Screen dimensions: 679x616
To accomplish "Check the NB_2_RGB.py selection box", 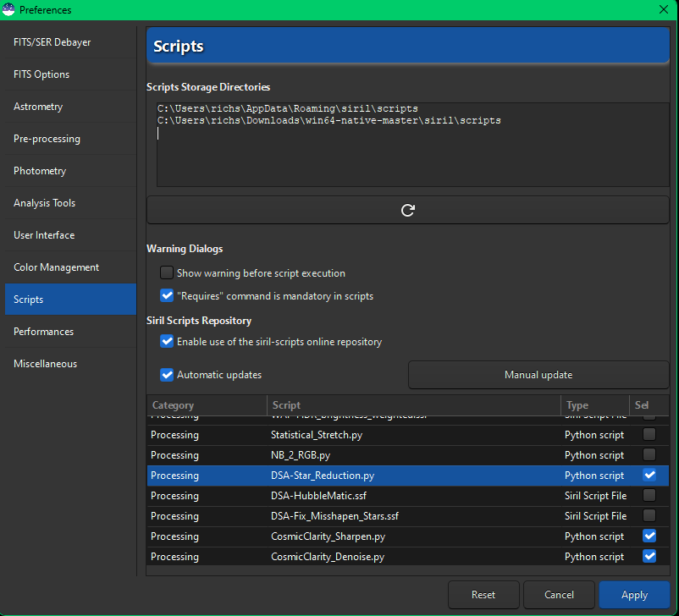I will tap(649, 454).
